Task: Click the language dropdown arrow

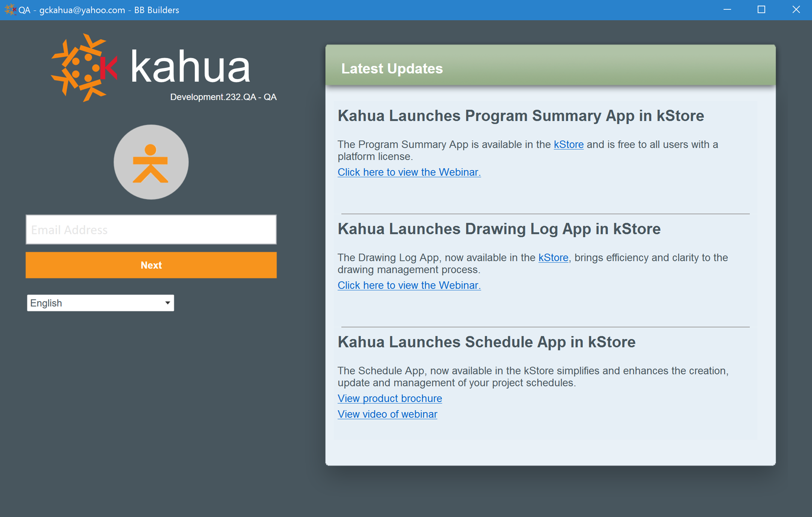Action: click(x=167, y=303)
